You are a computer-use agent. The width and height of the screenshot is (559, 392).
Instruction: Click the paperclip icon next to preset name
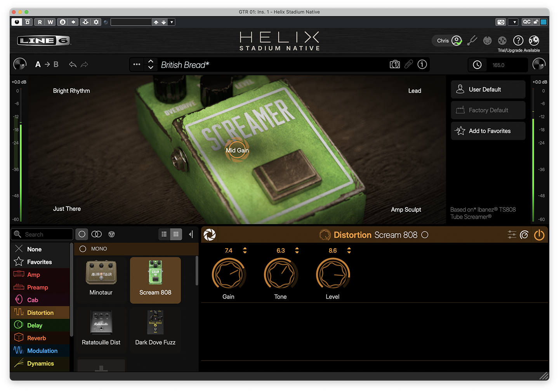click(x=409, y=64)
